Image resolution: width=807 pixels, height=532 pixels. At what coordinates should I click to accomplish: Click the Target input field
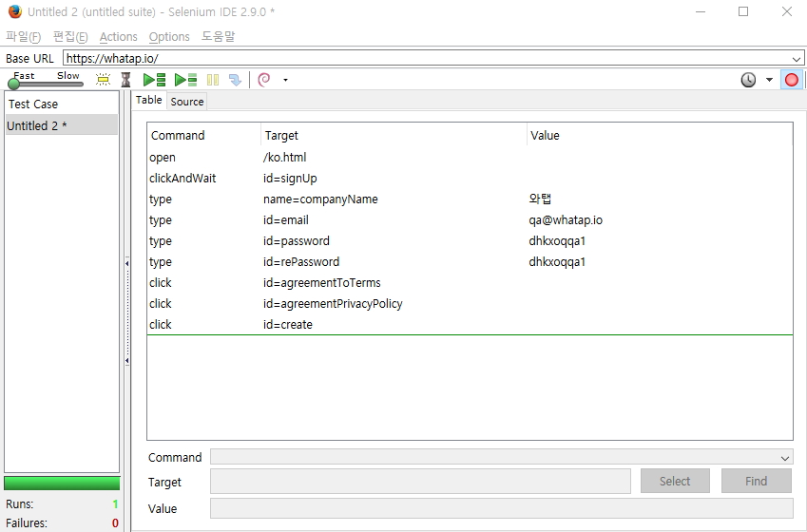[420, 482]
